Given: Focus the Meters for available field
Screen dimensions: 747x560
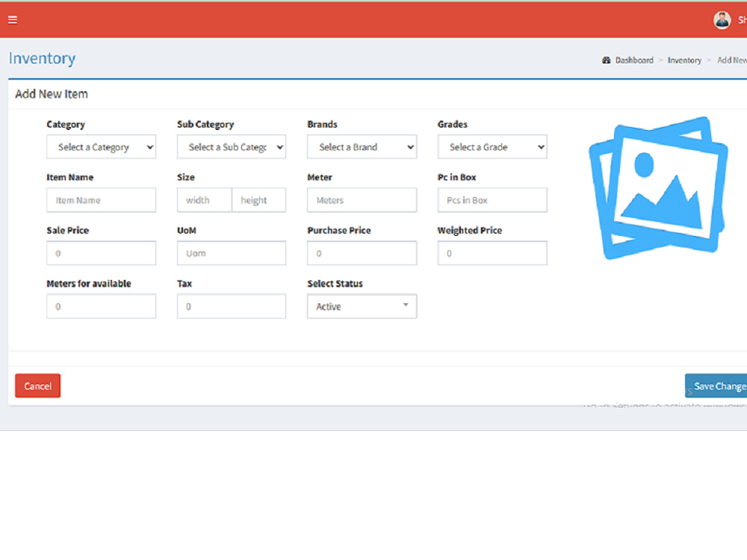Looking at the screenshot, I should click(101, 307).
